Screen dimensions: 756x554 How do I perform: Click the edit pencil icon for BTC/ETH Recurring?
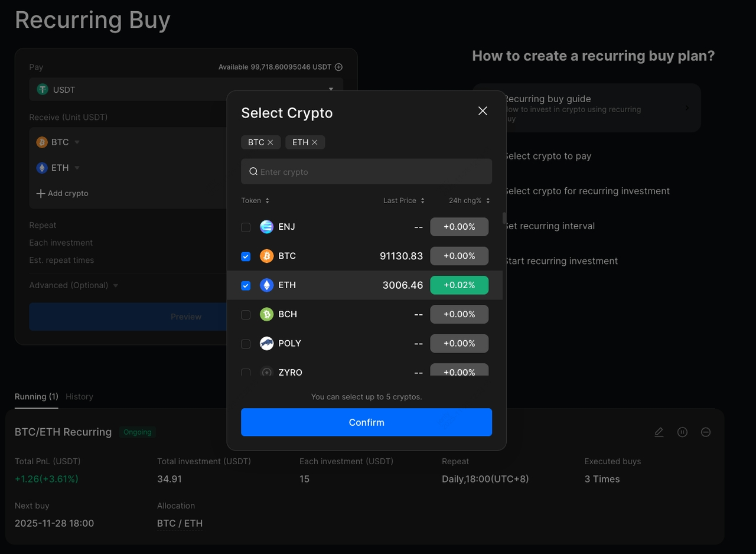[659, 432]
